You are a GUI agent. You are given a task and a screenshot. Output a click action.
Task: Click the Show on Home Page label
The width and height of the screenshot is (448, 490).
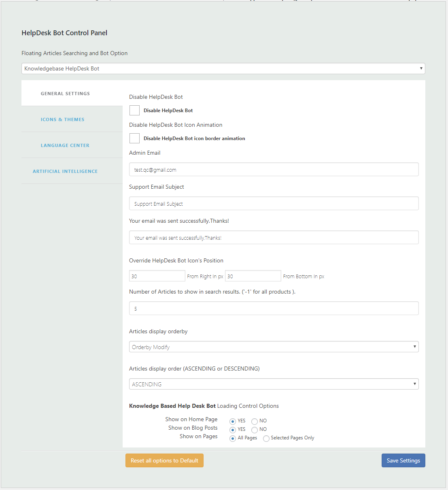pyautogui.click(x=191, y=419)
